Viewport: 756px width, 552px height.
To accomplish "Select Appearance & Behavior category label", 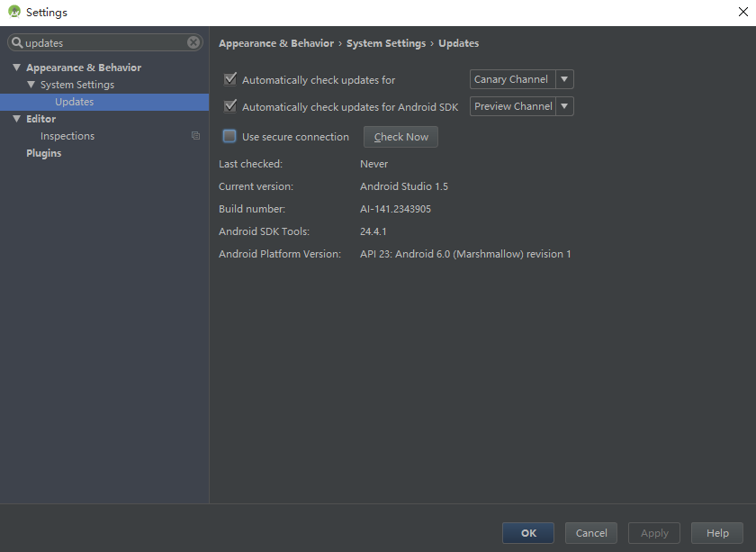I will pos(84,68).
